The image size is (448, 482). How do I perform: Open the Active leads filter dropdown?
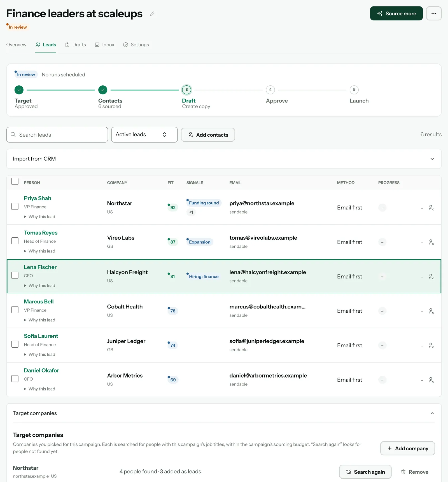tap(144, 135)
